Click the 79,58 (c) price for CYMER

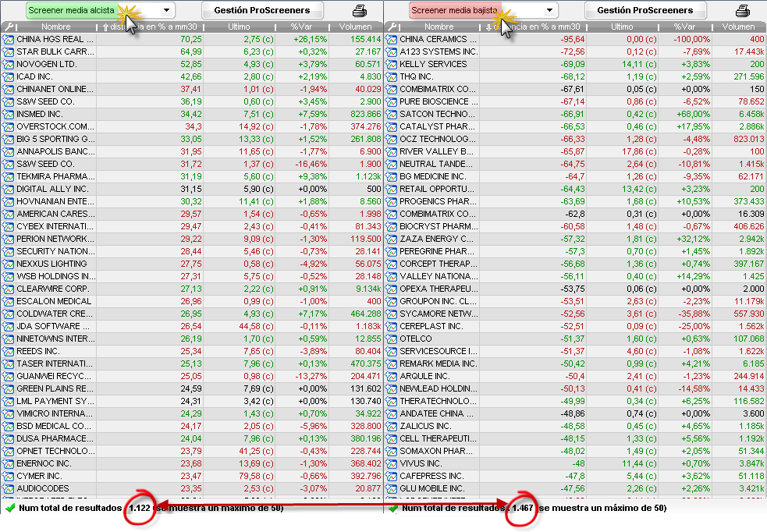pos(256,476)
